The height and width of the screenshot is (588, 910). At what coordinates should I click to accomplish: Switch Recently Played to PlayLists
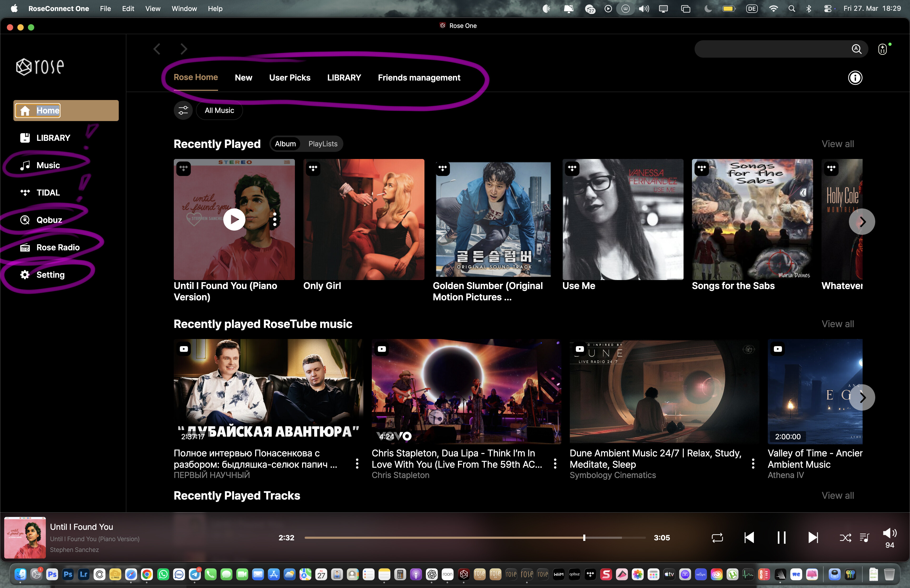[323, 144]
